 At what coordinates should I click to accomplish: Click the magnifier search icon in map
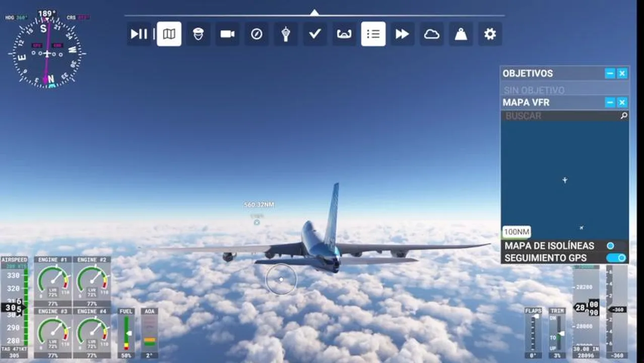tap(624, 116)
